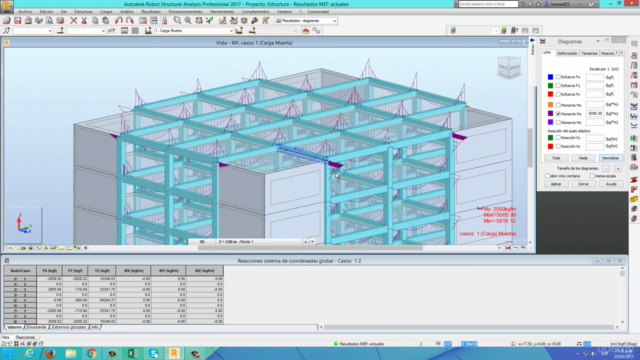Click the Save (floppy disk) toolbar icon
Image resolution: width=640 pixels, height=360 pixels.
18,20
